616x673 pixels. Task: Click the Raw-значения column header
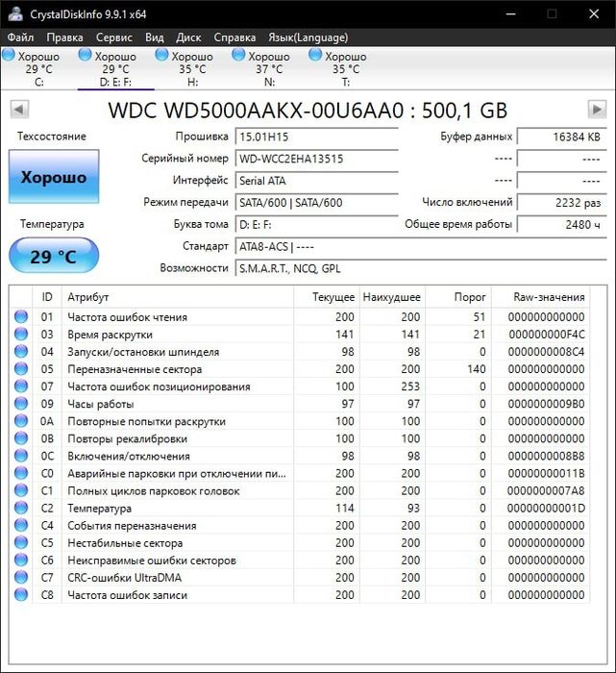(540, 297)
